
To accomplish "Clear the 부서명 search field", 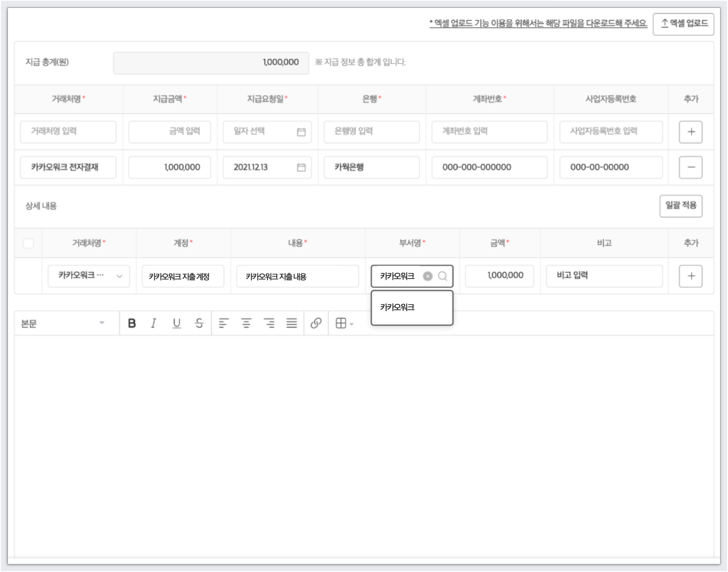I will tap(428, 276).
